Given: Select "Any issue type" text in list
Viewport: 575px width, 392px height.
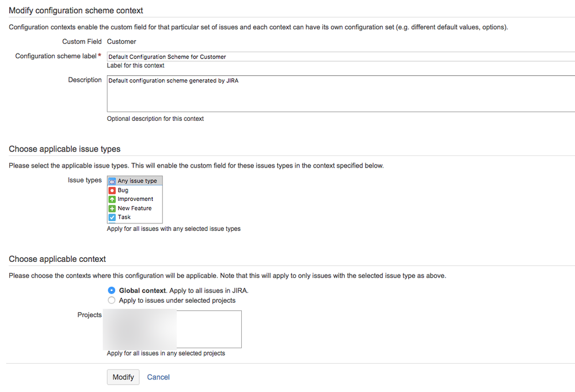Looking at the screenshot, I should pos(138,181).
